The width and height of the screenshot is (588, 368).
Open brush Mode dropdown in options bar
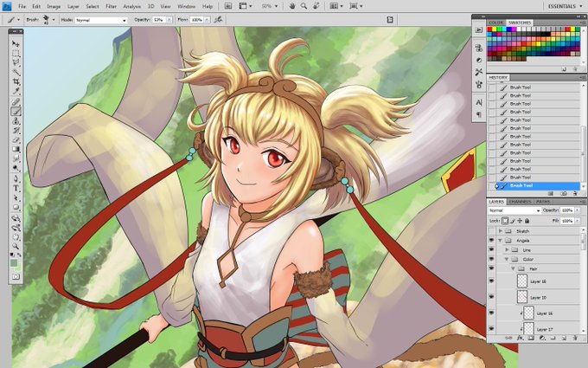point(101,20)
